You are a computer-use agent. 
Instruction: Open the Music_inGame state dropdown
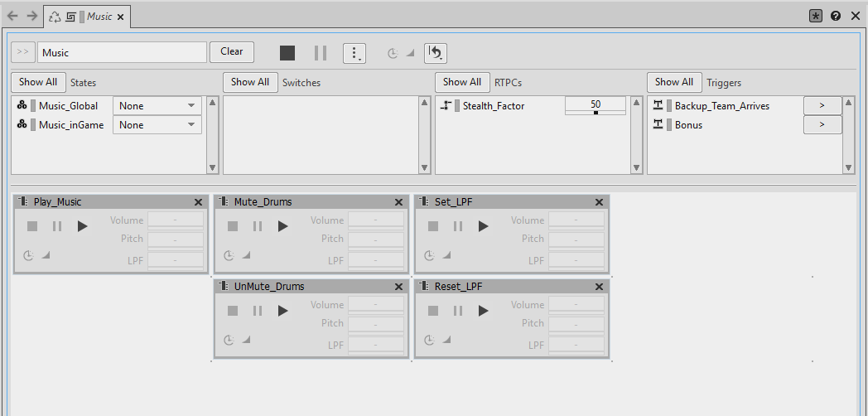click(157, 125)
